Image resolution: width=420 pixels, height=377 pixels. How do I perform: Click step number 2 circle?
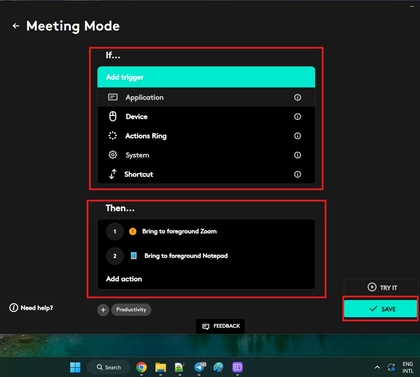click(x=115, y=256)
